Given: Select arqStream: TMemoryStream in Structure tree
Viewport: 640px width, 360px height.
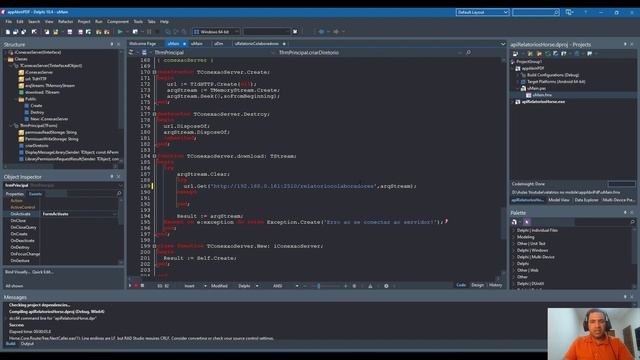Looking at the screenshot, I should (x=50, y=86).
